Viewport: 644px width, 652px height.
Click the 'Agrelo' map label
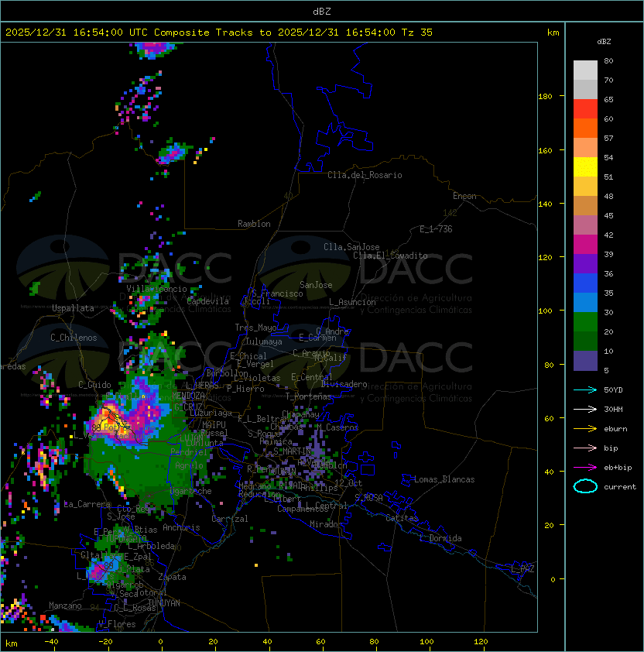[x=189, y=465]
